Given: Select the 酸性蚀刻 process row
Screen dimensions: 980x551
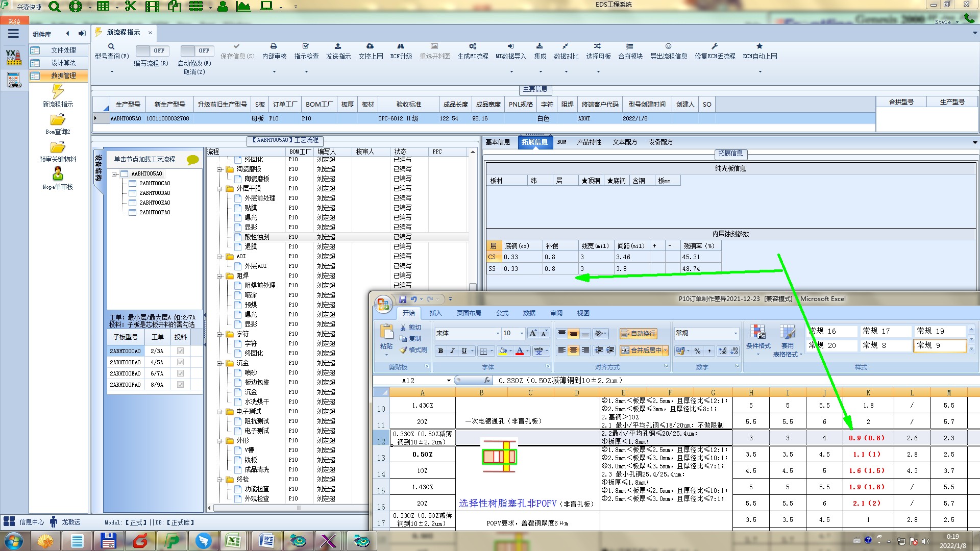Looking at the screenshot, I should tap(256, 237).
